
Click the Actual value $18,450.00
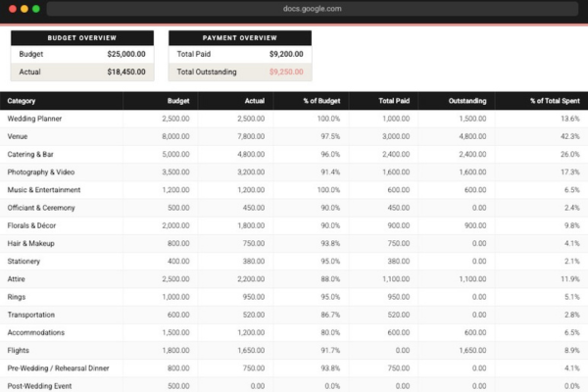point(126,72)
